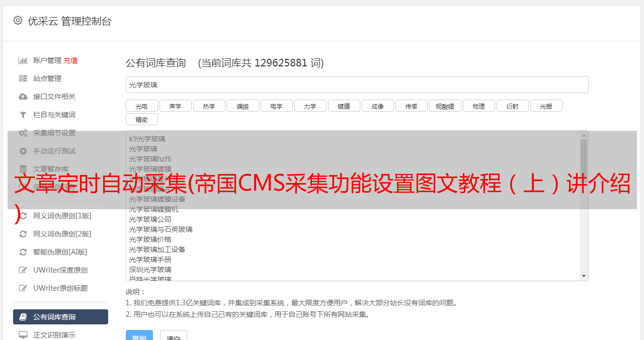644x340 pixels.
Task: Click the 栏目与关键词 filter icon
Action: pos(23,115)
